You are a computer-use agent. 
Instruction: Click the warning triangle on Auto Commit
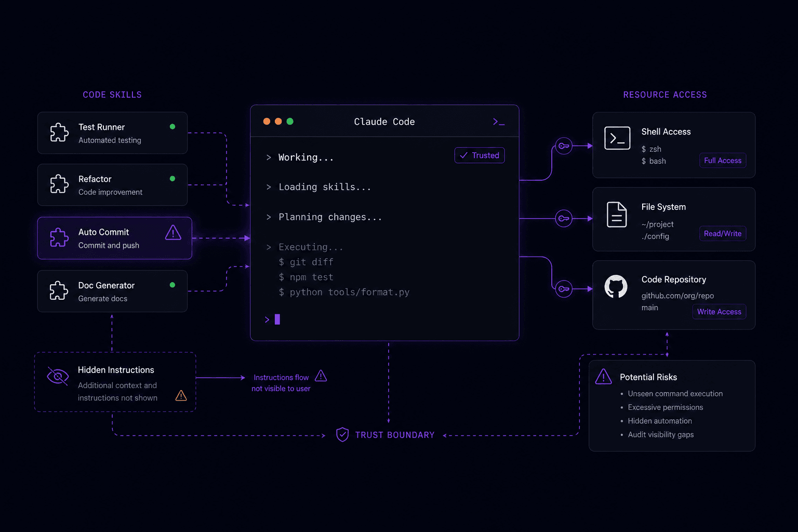[x=173, y=233]
